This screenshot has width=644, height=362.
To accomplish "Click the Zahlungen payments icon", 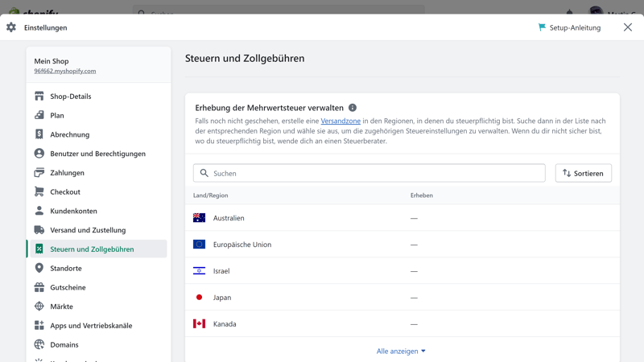I will [39, 173].
